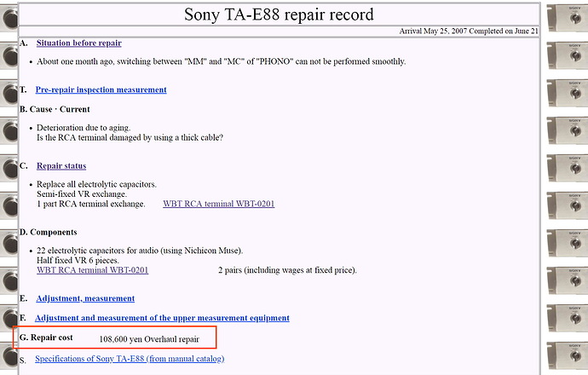588x375 pixels.
Task: Open Specifications of Sony TA-E88 link
Action: (130, 359)
